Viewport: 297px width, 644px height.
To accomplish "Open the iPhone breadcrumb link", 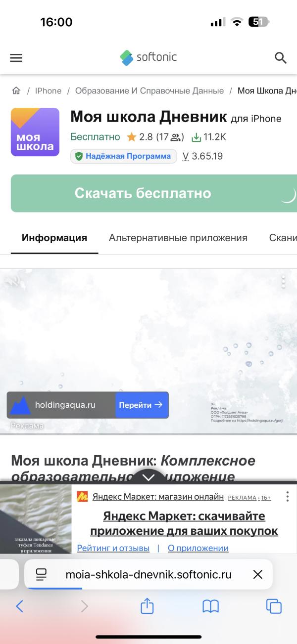I will pos(48,91).
